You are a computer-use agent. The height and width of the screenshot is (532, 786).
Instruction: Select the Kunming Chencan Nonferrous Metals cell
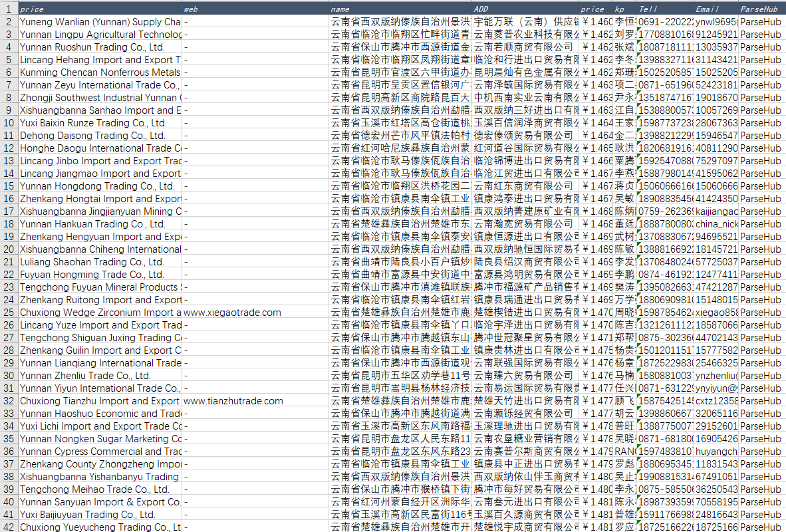click(x=100, y=72)
